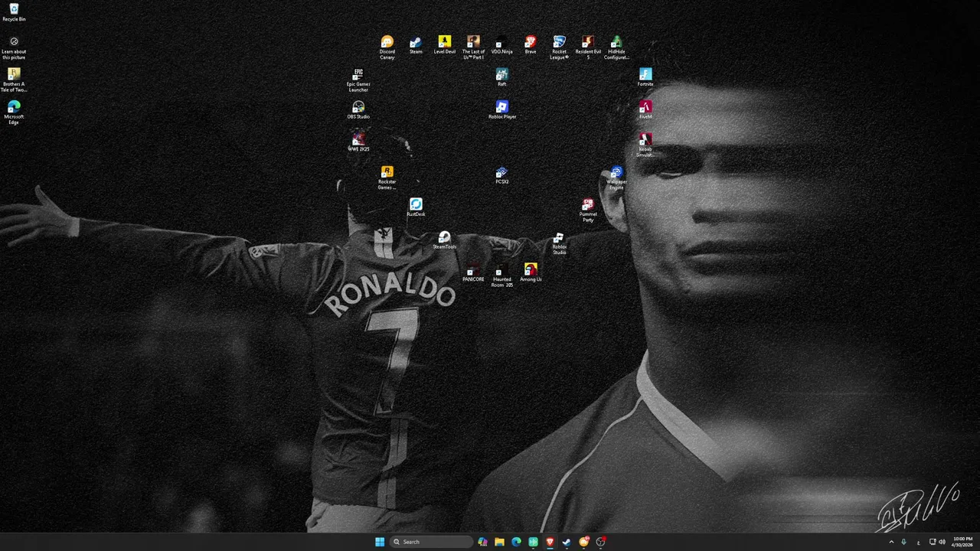The image size is (980, 551).
Task: Select the PANICORE game shortcut
Action: [x=473, y=272]
